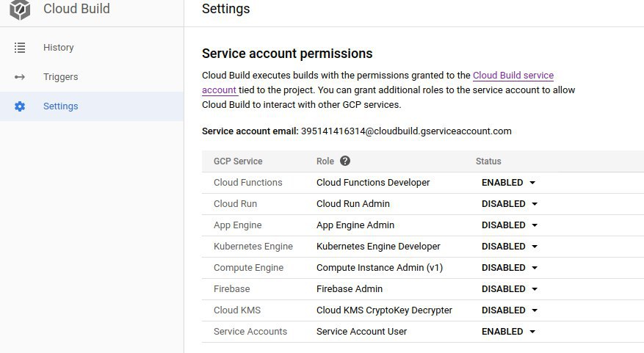Click the Settings gear icon in sidebar
Screen dimensions: 644x353
tap(20, 106)
